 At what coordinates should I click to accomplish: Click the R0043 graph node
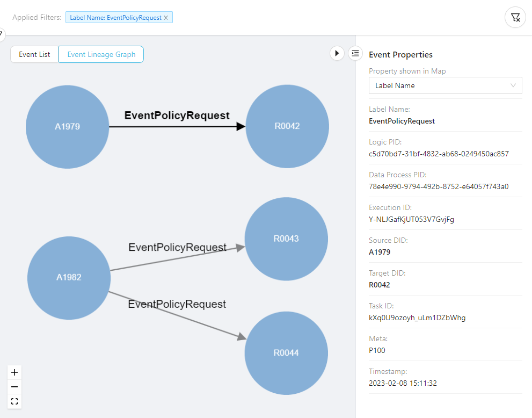click(286, 239)
